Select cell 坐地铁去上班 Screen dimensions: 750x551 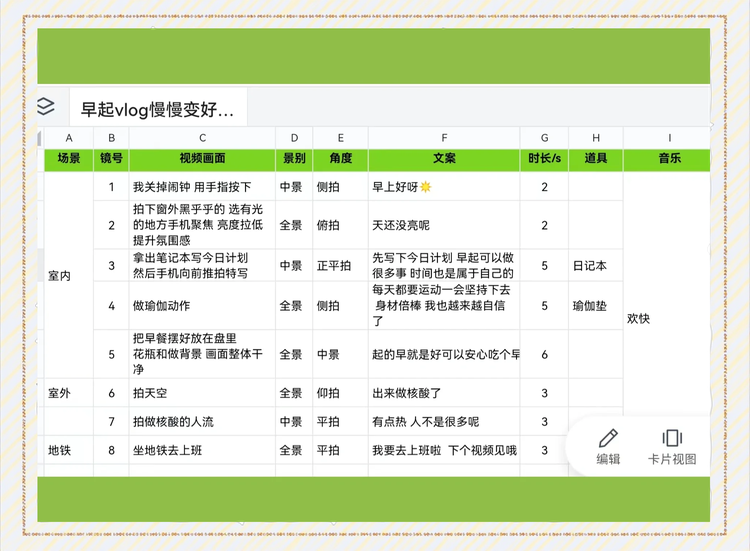[202, 450]
